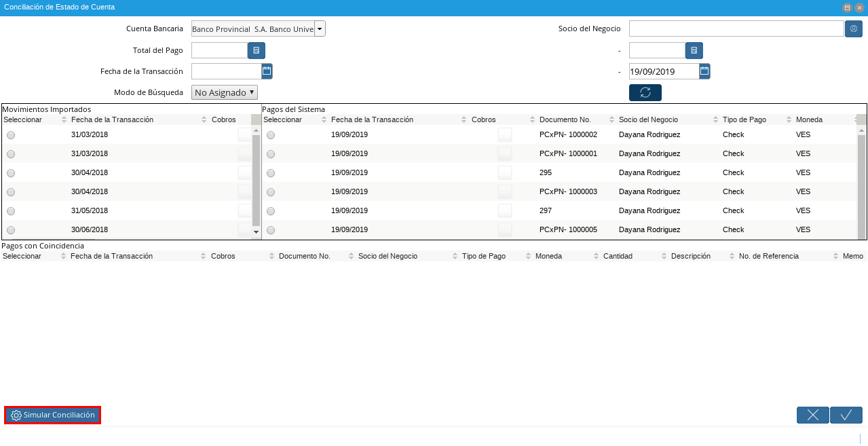
Task: Cancel with the X button at bottom right
Action: pos(812,415)
